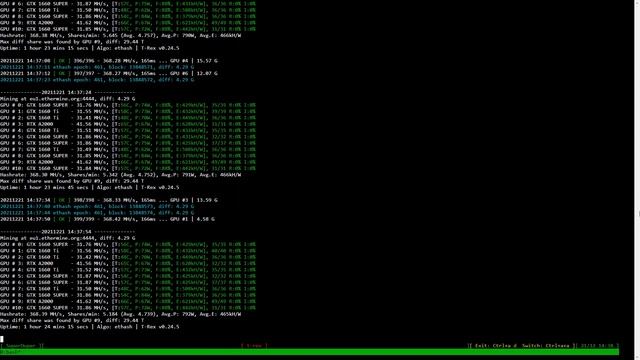Click GPU #9 RTX A2000 row in the 14:37:24 block
This screenshot has height=360, width=640.
coord(128,162)
